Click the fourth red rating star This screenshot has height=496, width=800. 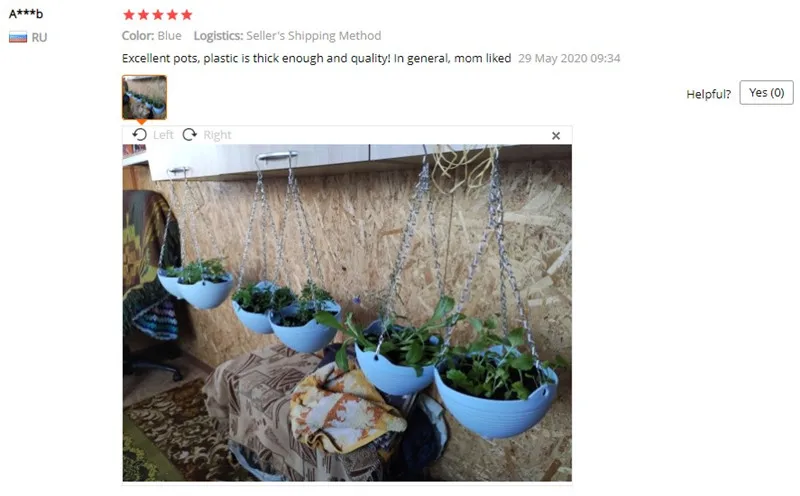[x=172, y=15]
